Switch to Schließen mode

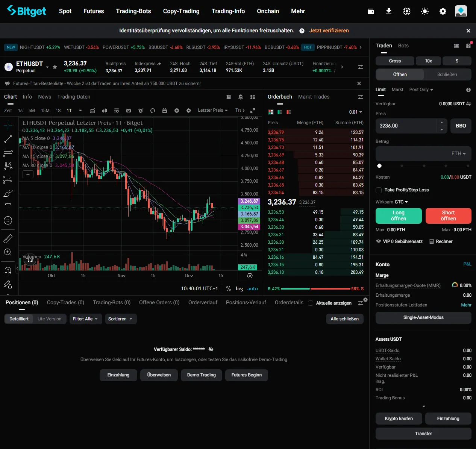click(447, 74)
